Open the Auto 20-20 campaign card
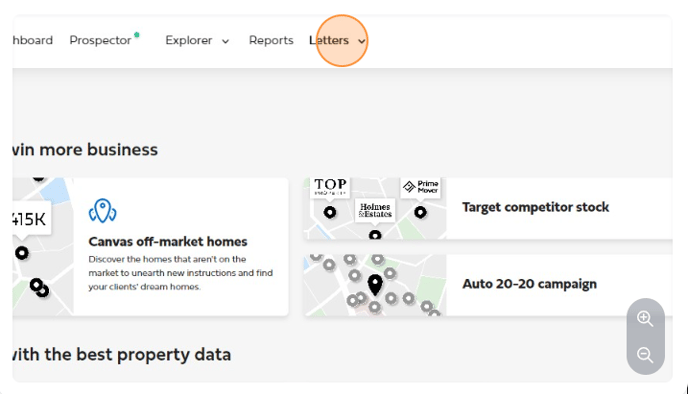 tap(488, 285)
